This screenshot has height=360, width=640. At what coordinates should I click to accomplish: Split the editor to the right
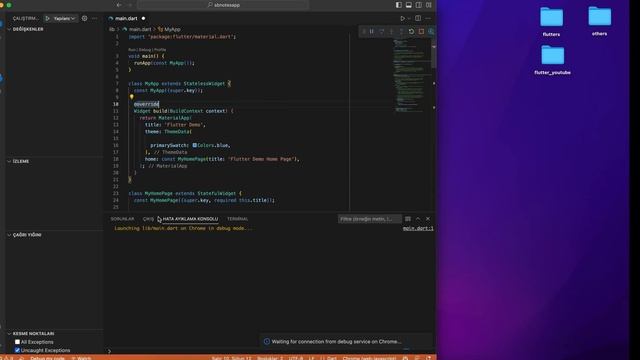[418, 18]
